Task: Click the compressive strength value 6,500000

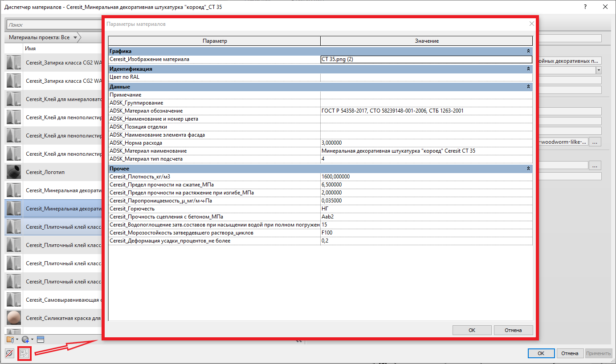Action: 426,185
